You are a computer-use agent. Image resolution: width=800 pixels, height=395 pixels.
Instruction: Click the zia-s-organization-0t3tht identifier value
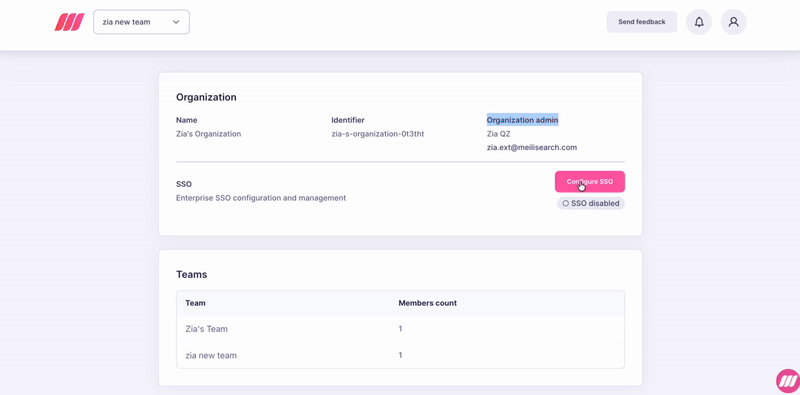click(378, 134)
